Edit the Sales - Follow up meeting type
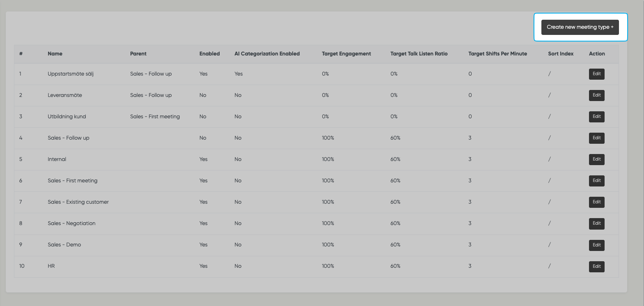 pos(596,138)
